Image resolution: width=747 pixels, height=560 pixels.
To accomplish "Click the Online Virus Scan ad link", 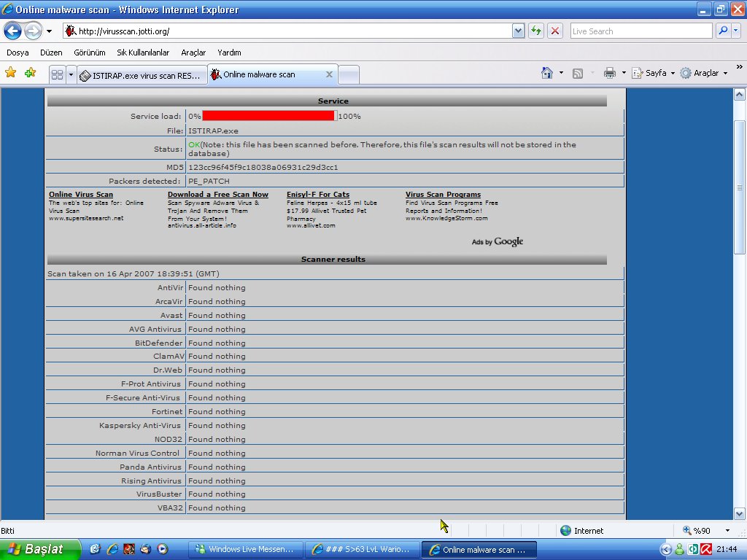I will click(x=81, y=194).
